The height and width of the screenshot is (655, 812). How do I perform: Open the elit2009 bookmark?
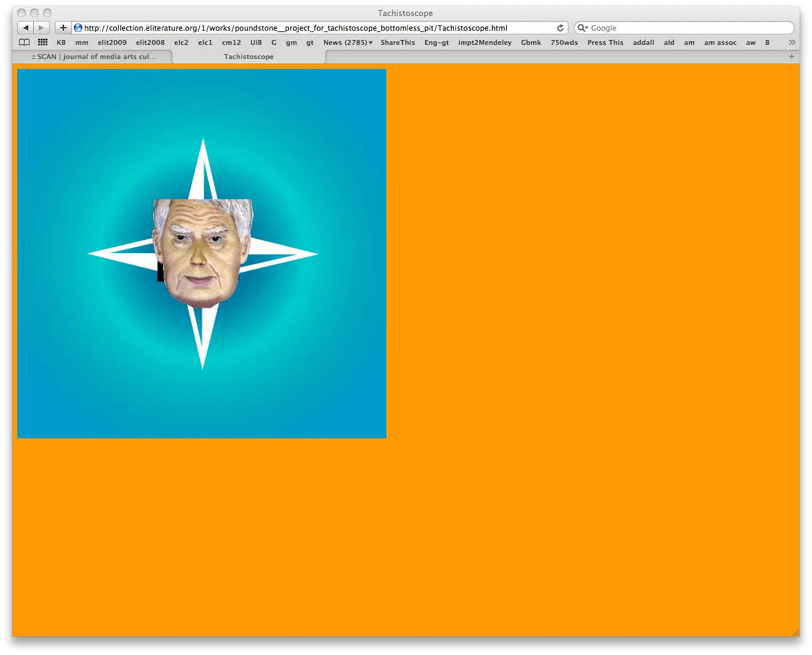point(112,42)
